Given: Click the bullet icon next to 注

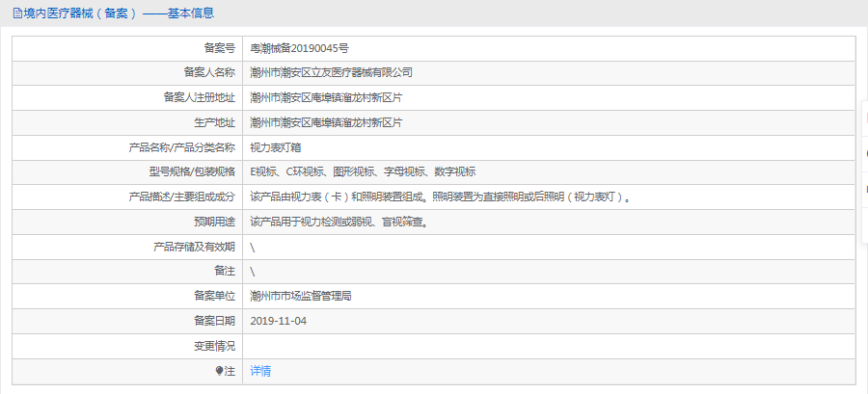Looking at the screenshot, I should pyautogui.click(x=219, y=371).
